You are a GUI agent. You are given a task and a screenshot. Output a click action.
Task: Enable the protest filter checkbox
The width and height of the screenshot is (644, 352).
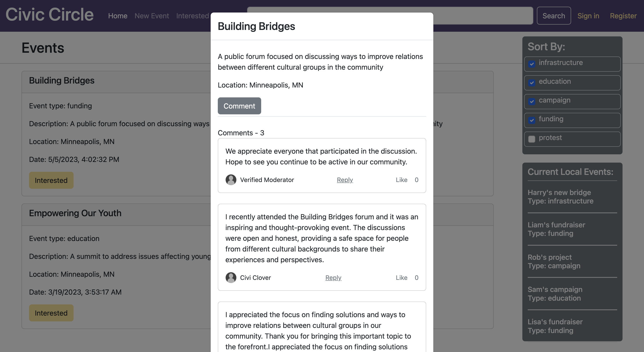coord(532,139)
